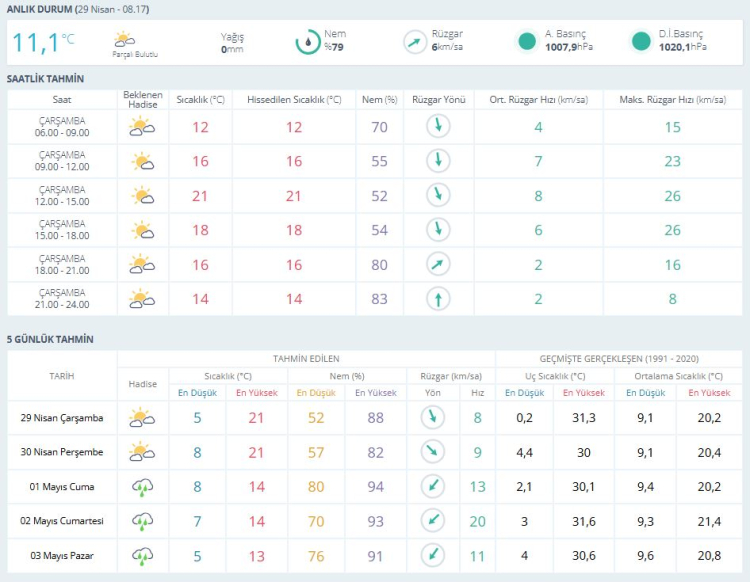Click the weather icon for the 12.00 - 15.00 row
The image size is (750, 582).
tap(142, 196)
